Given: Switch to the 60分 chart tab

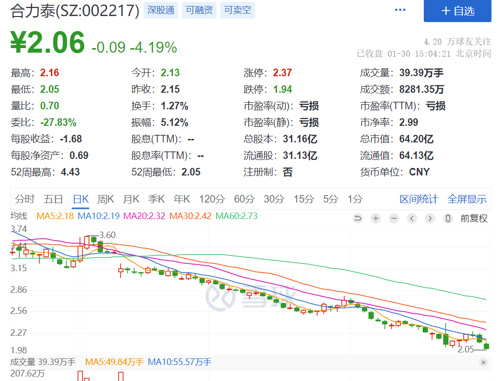Looking at the screenshot, I should click(244, 199).
